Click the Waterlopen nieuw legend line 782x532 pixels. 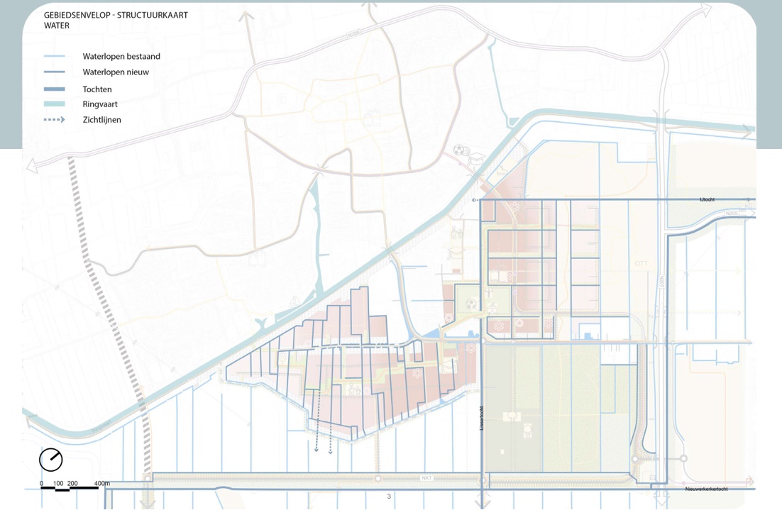[x=54, y=72]
